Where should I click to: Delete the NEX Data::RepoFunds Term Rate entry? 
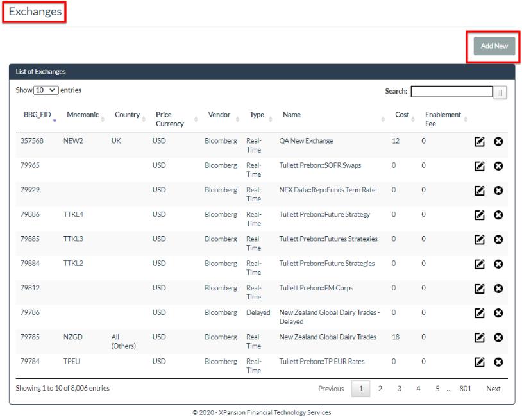[498, 190]
